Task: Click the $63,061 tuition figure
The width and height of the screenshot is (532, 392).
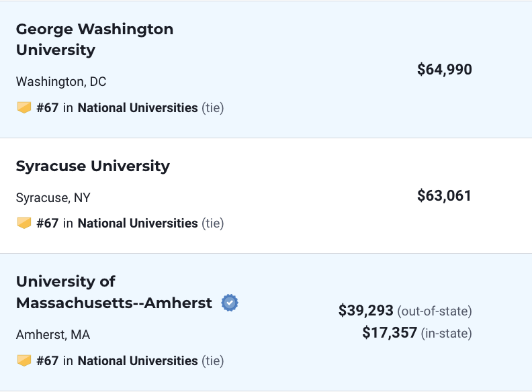Action: tap(444, 195)
